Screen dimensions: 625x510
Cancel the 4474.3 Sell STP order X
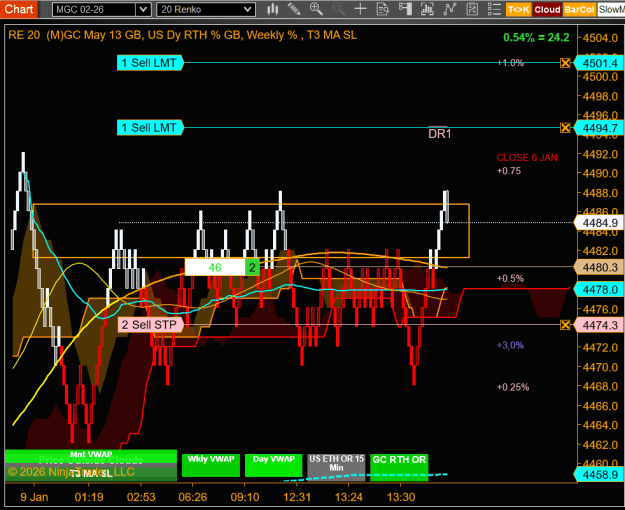point(565,325)
